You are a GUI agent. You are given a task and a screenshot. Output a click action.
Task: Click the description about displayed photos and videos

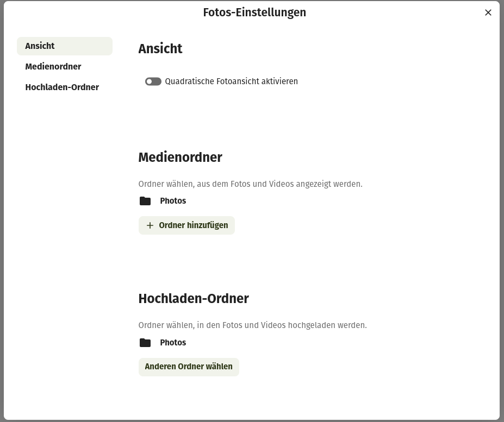coord(250,184)
